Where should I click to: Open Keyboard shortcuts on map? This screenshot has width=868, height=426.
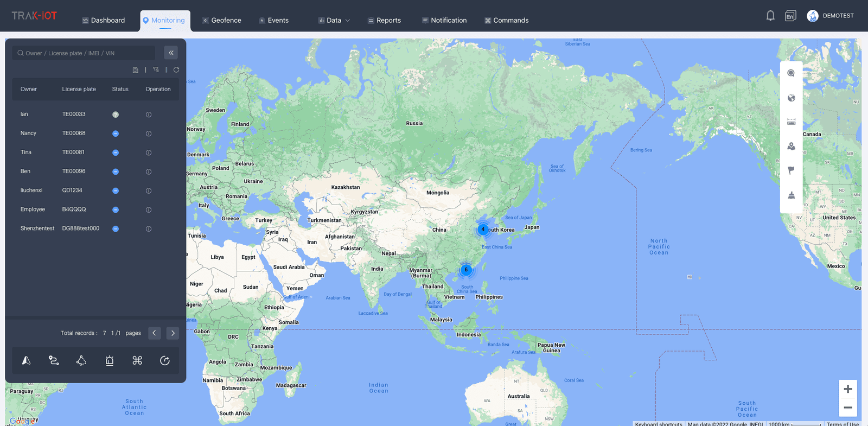[659, 424]
